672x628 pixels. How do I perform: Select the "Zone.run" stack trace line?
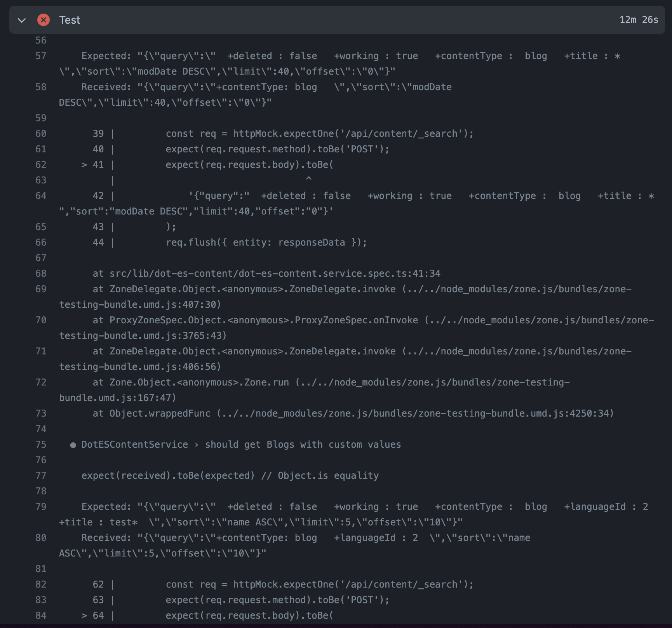[x=315, y=390]
